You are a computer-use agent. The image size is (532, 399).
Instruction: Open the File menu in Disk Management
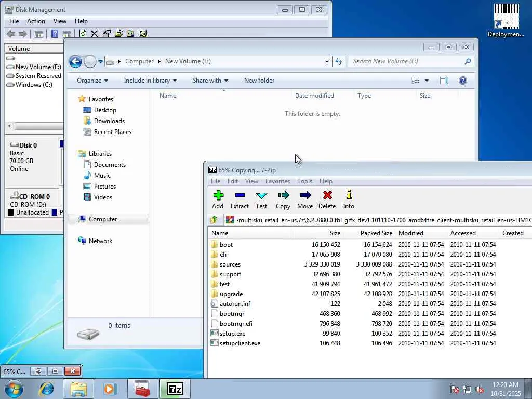click(x=14, y=21)
